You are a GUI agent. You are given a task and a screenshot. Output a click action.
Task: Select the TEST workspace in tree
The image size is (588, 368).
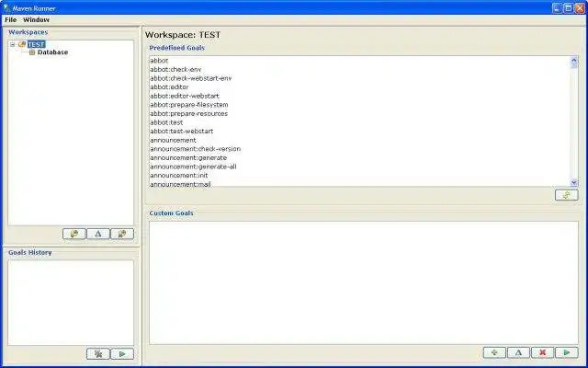pyautogui.click(x=37, y=44)
